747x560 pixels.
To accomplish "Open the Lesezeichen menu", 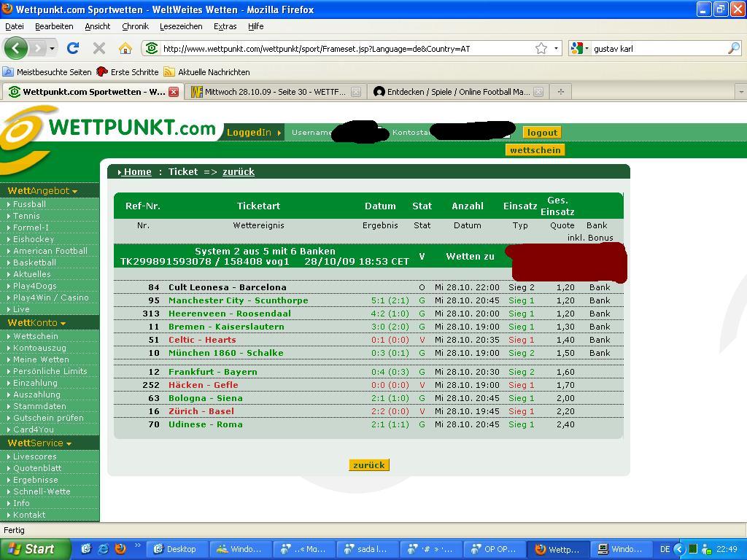I will tap(181, 26).
